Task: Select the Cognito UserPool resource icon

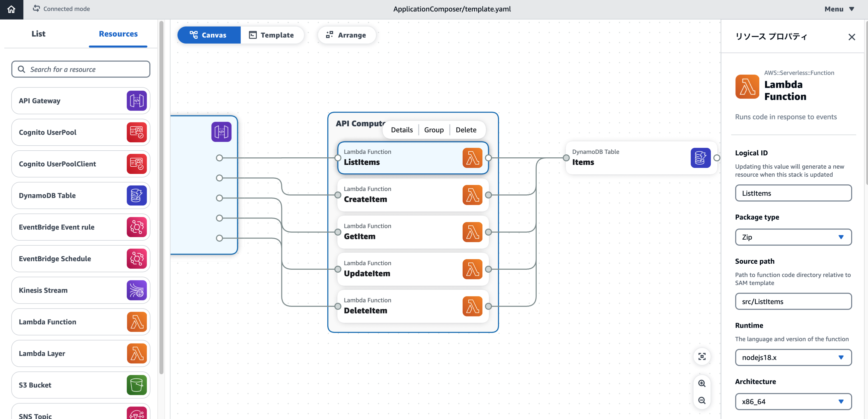Action: 136,132
